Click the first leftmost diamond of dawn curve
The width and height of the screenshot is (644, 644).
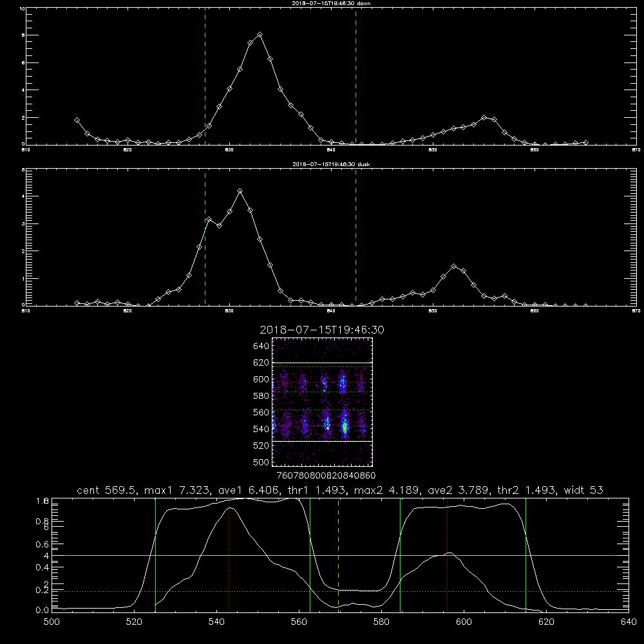[77, 120]
